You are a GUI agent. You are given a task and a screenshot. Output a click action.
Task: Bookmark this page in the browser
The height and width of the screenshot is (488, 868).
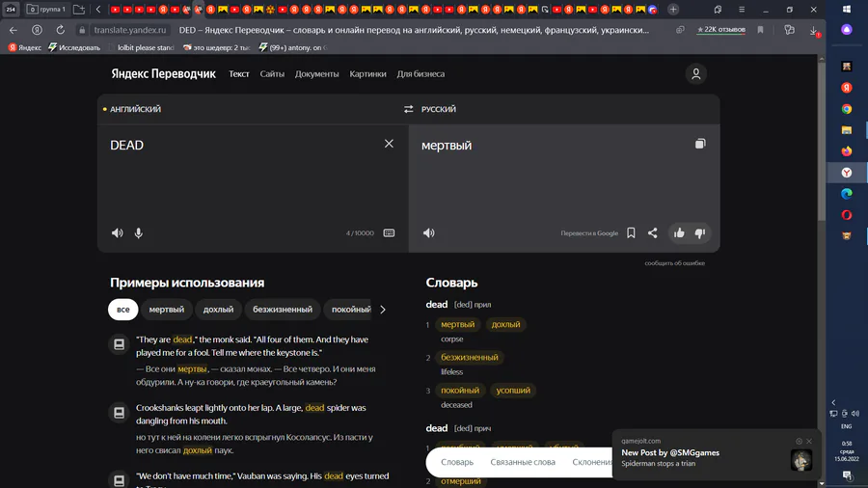(761, 30)
